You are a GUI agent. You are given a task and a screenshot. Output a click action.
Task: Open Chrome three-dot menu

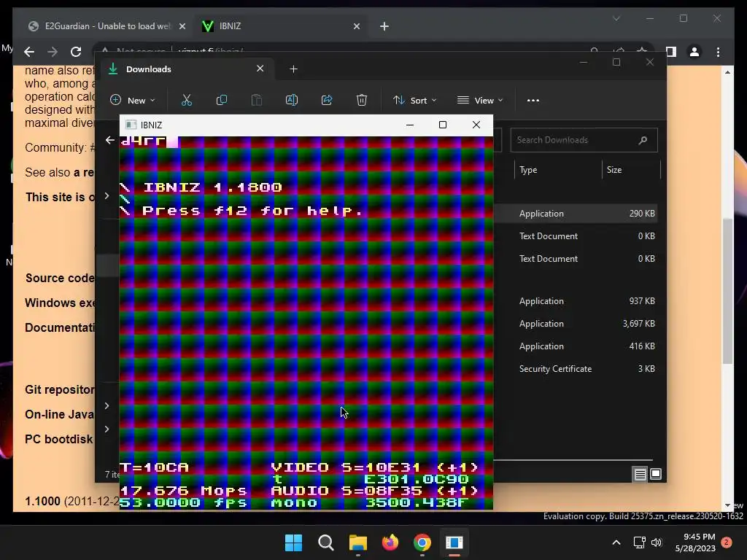719,52
